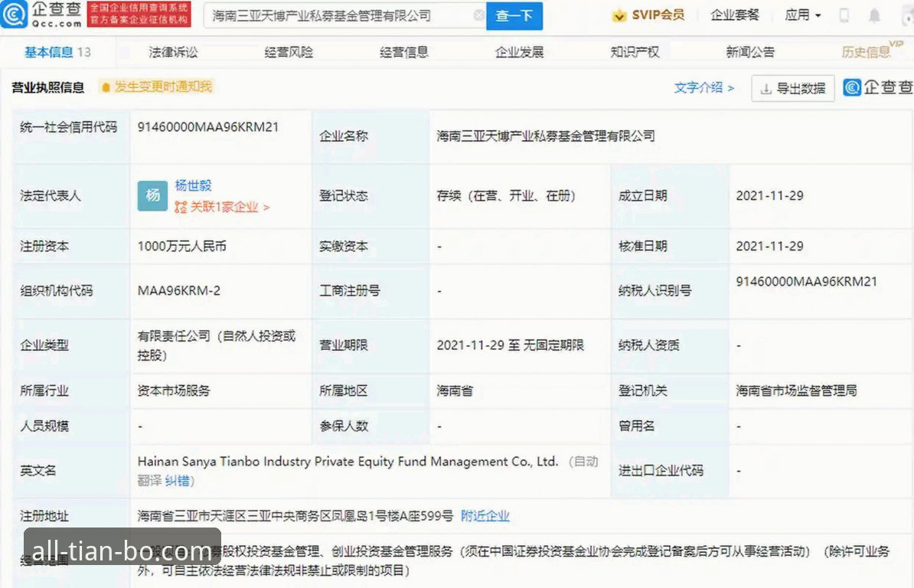Click the red 全国企业信用查询系统 badge

pos(139,14)
